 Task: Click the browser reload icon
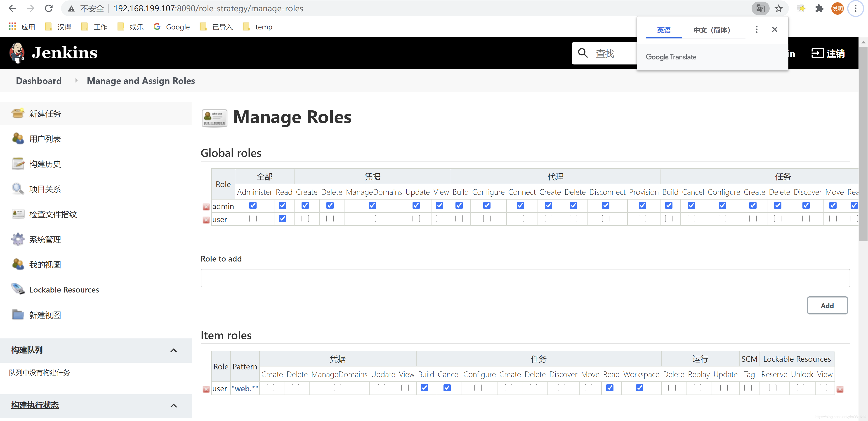49,8
